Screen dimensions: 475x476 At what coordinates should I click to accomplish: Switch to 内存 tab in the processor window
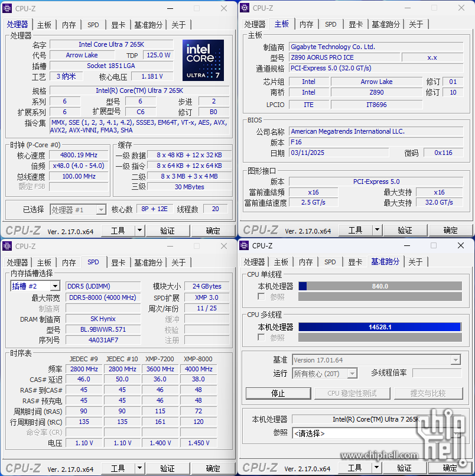click(69, 25)
